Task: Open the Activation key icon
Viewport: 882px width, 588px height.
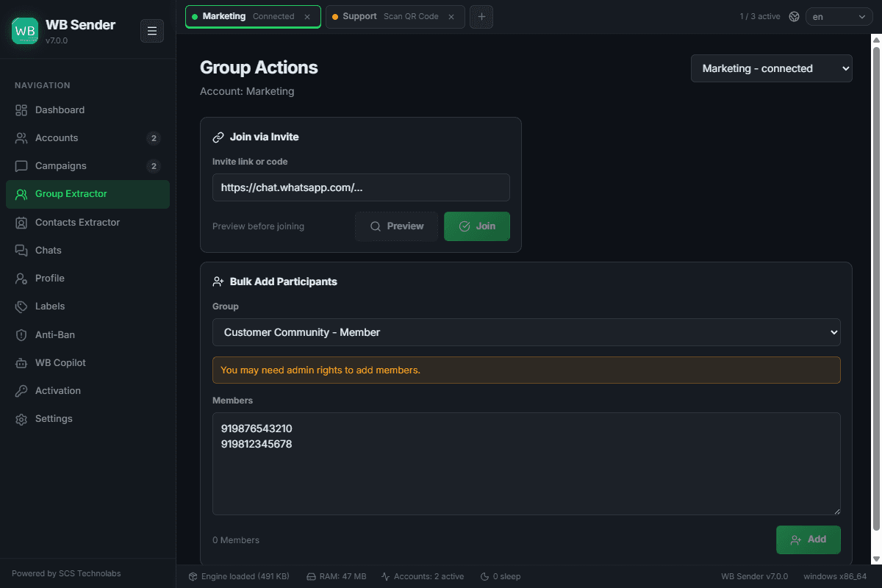Action: pos(21,391)
